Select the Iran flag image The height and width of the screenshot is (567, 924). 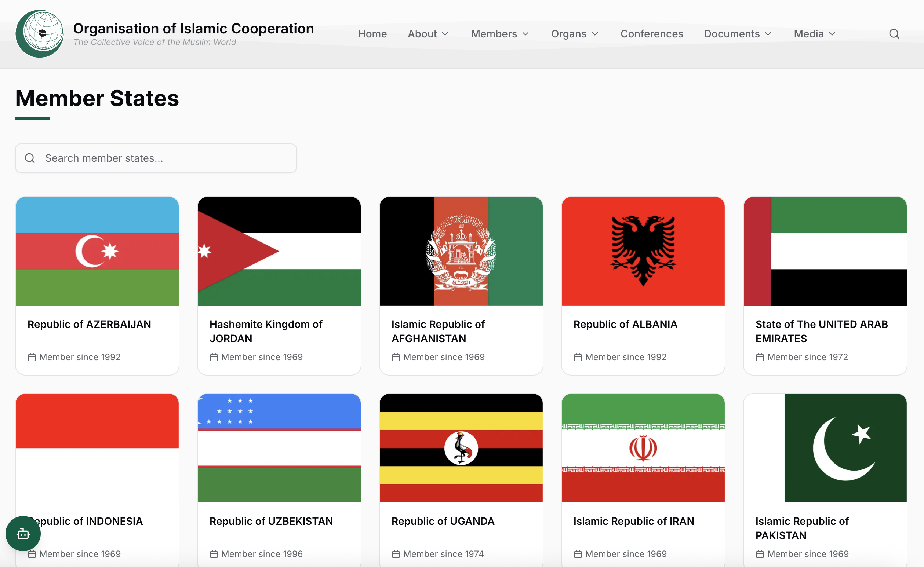[643, 448]
